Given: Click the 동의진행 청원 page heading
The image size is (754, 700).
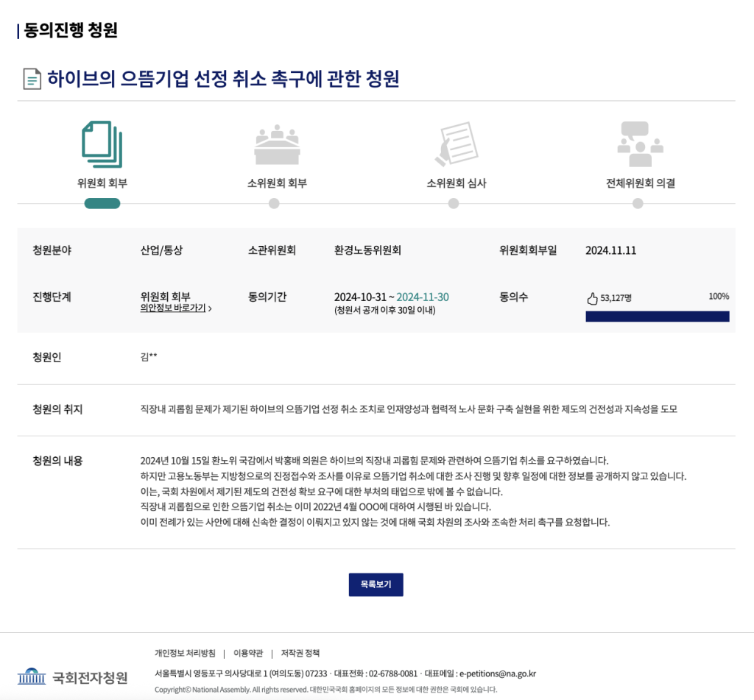Looking at the screenshot, I should 71,30.
